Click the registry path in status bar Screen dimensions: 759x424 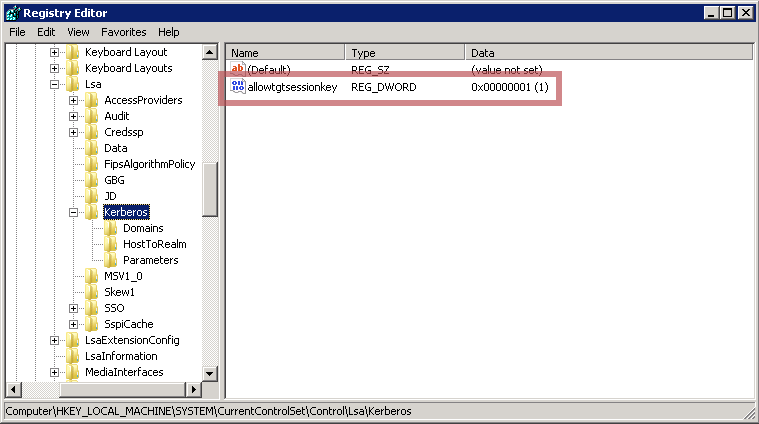pyautogui.click(x=209, y=411)
